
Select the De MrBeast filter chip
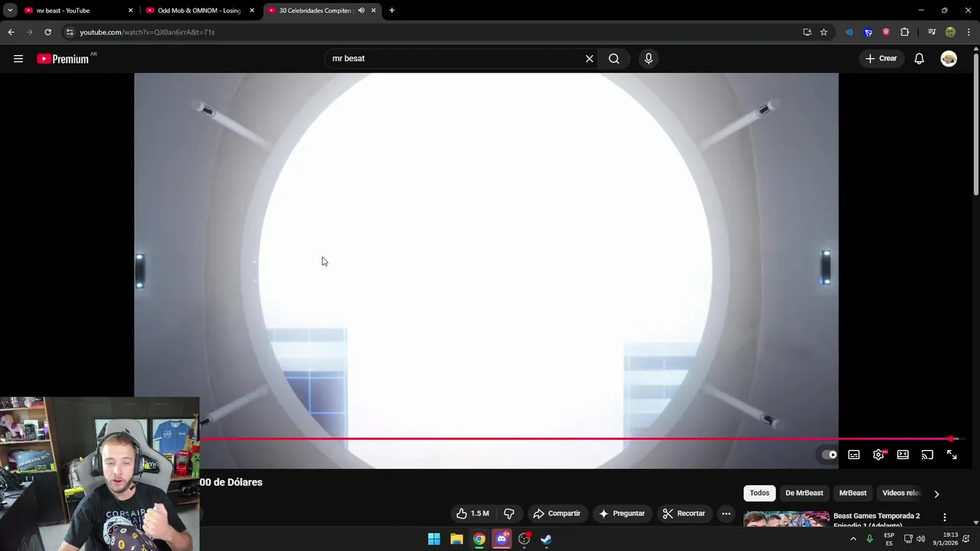[x=804, y=493]
